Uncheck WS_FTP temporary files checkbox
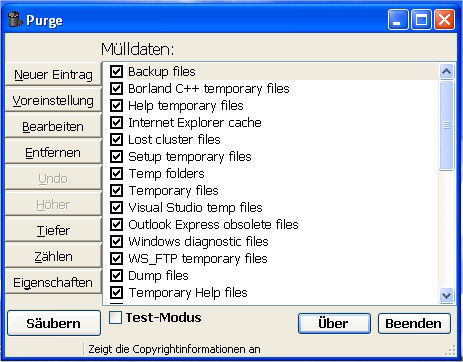Image resolution: width=463 pixels, height=362 pixels. (x=116, y=258)
